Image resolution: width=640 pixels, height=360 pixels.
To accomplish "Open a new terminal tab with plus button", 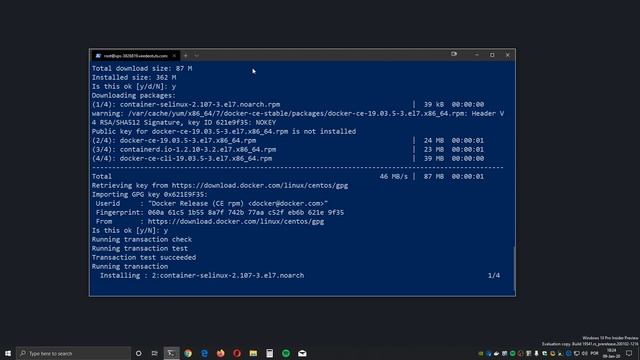I will click(x=186, y=56).
